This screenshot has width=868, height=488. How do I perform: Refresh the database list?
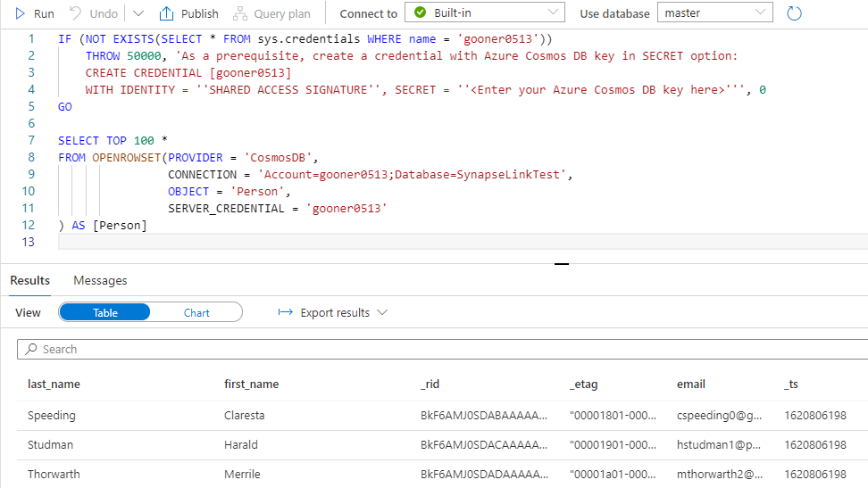click(794, 12)
